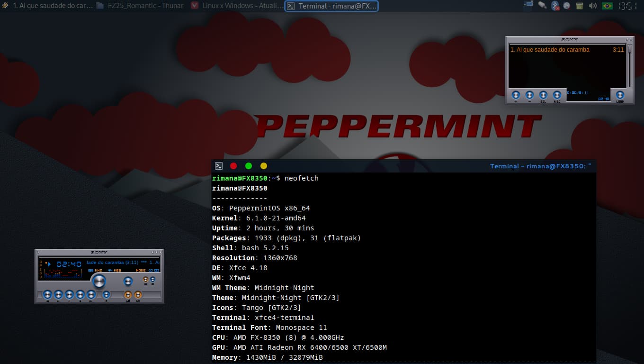Click the 'Uptime: 2 hours, 30 mins' line
Viewport: 644px width, 364px height.
coord(263,228)
